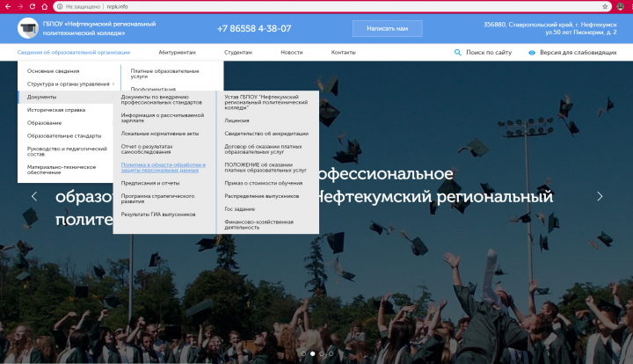
Task: Click the college graduation cap logo
Action: pos(28,28)
